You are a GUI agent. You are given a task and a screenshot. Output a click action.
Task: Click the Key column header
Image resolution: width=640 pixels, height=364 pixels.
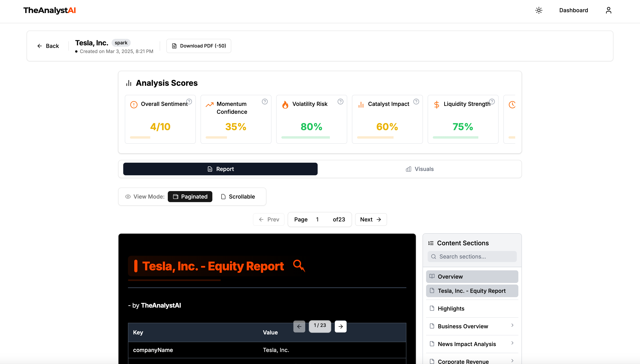pos(193,332)
